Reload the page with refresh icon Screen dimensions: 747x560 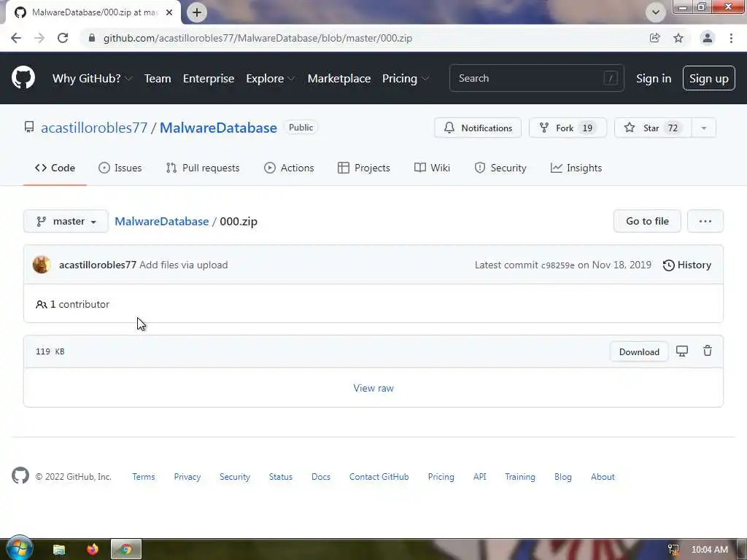tap(63, 38)
